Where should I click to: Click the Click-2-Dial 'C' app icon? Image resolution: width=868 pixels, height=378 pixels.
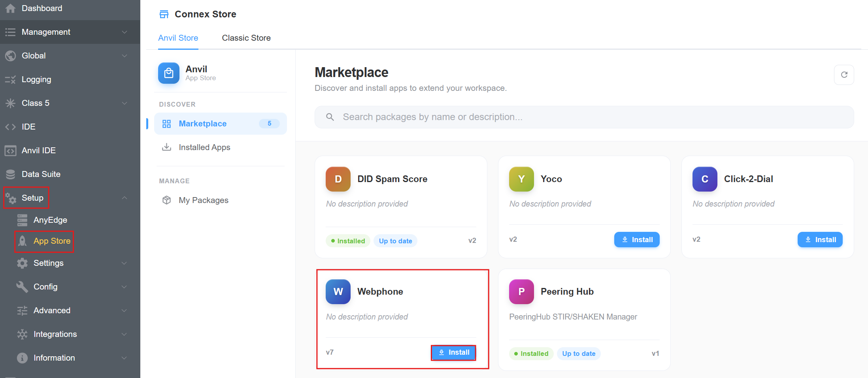(705, 179)
